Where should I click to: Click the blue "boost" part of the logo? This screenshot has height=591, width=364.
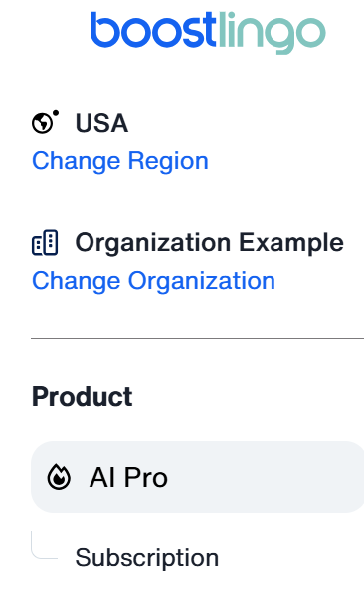pos(153,29)
